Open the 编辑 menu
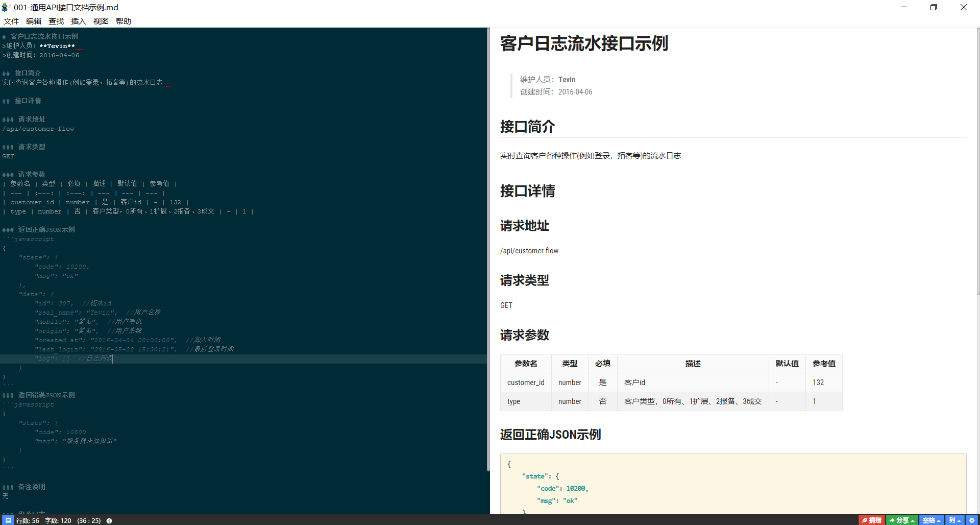 pyautogui.click(x=34, y=21)
